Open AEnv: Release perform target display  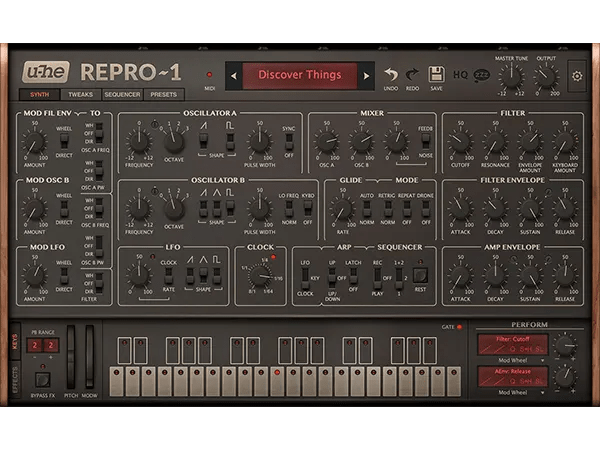click(x=513, y=377)
